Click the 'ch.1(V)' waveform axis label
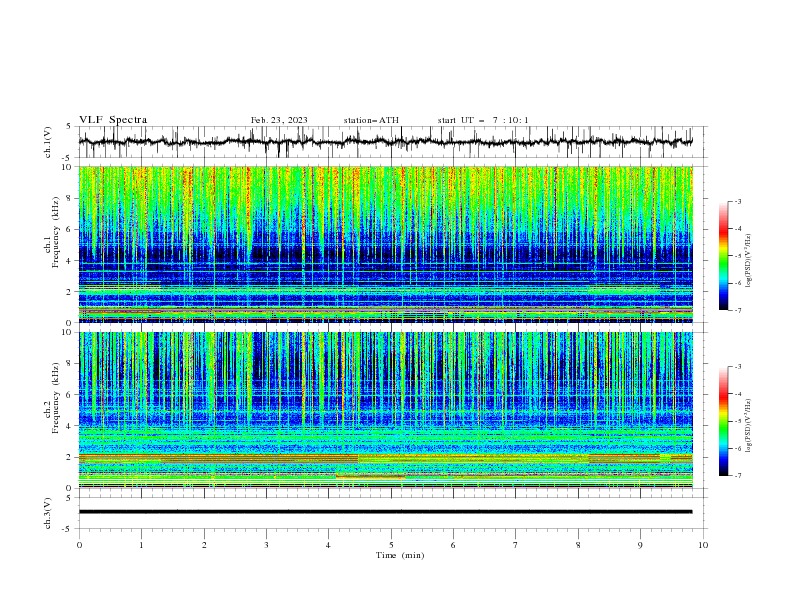 pos(48,142)
